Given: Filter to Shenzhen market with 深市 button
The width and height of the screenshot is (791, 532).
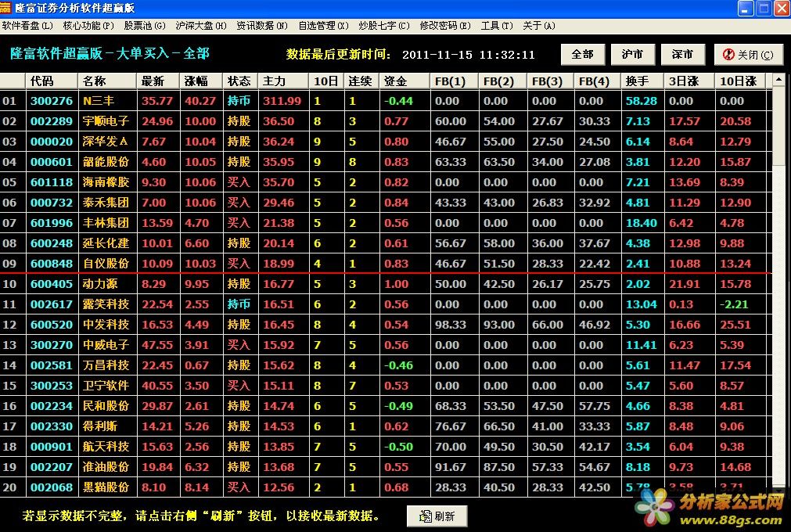Looking at the screenshot, I should 682,55.
